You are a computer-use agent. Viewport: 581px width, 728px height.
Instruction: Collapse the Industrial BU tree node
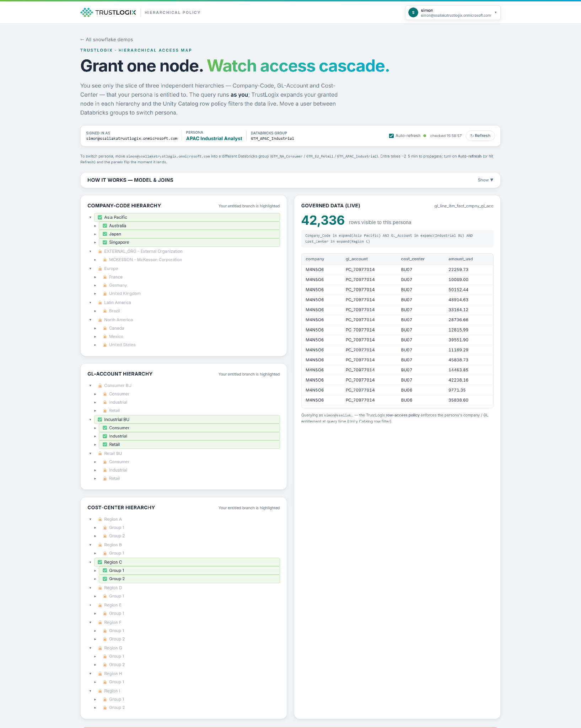[90, 420]
